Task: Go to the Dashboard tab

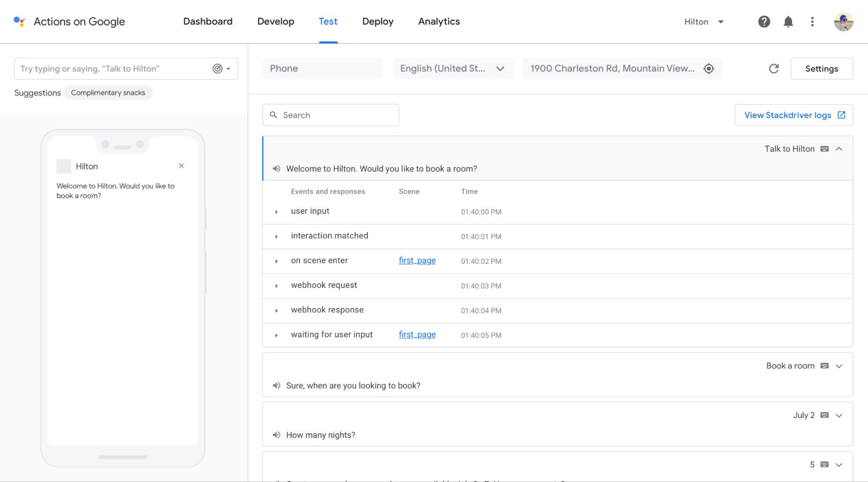Action: [x=208, y=21]
